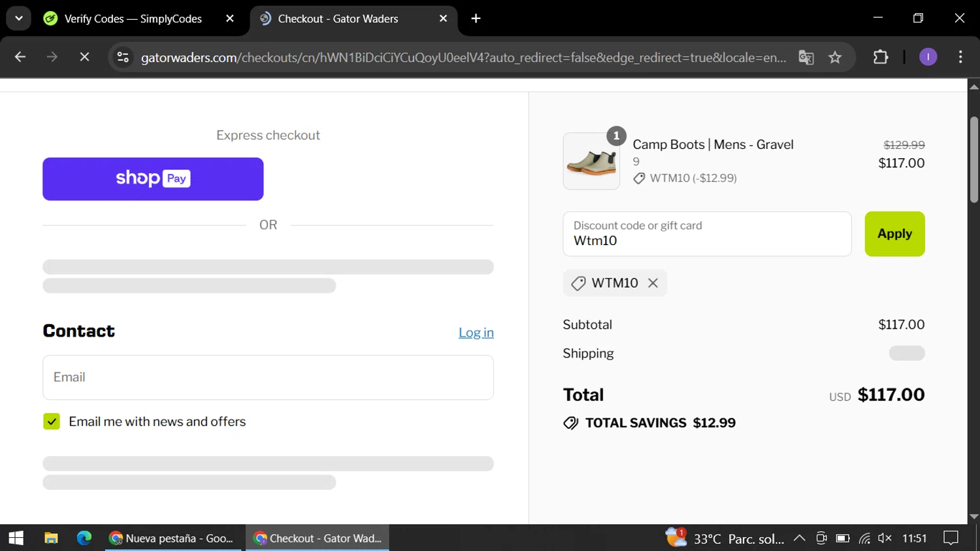Viewport: 980px width, 551px height.
Task: Click the page scrollbar thumb
Action: click(973, 159)
